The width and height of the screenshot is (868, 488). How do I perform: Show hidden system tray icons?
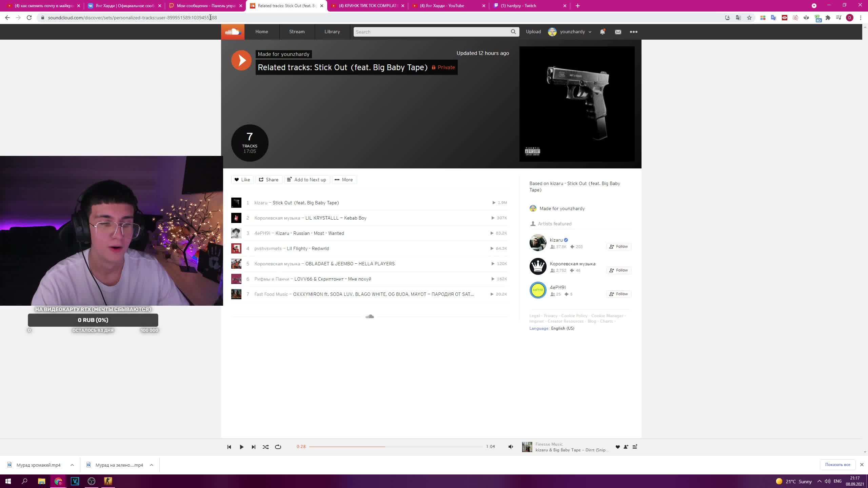[x=820, y=481]
